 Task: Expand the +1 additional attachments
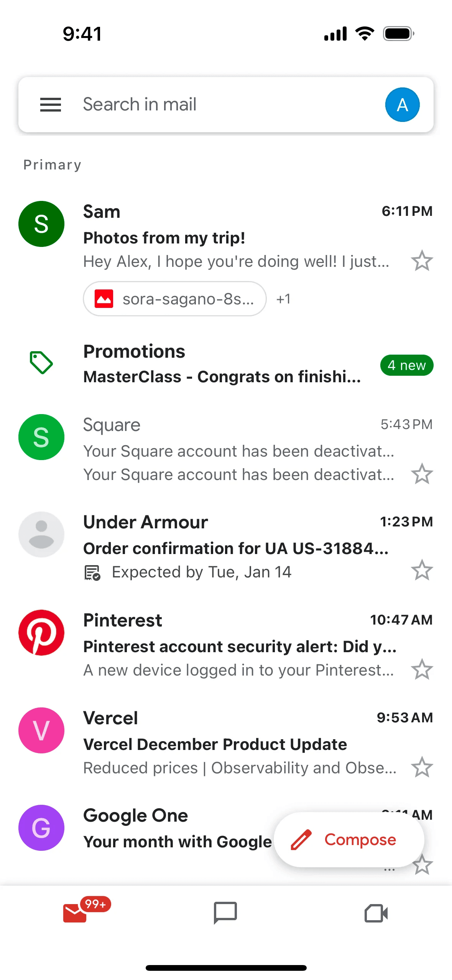coord(283,299)
